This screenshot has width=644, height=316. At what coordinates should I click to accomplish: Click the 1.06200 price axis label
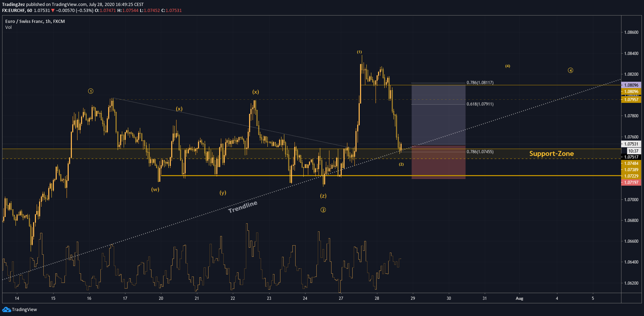631,283
